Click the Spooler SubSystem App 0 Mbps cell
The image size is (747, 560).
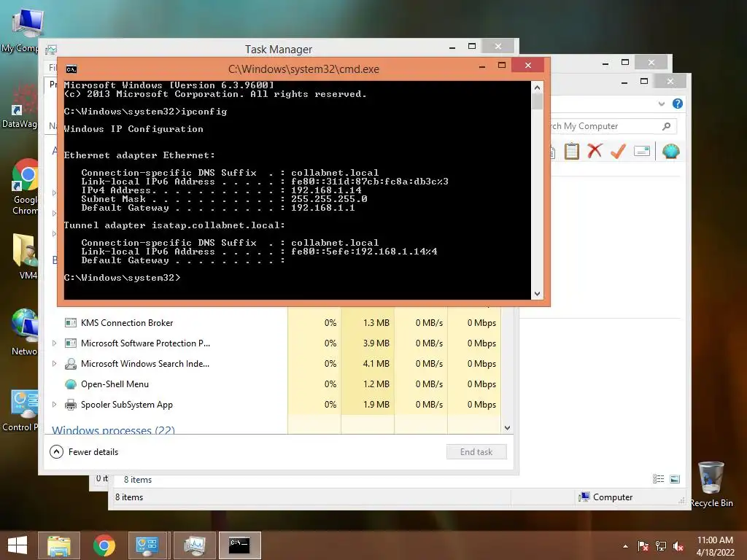[x=474, y=405]
